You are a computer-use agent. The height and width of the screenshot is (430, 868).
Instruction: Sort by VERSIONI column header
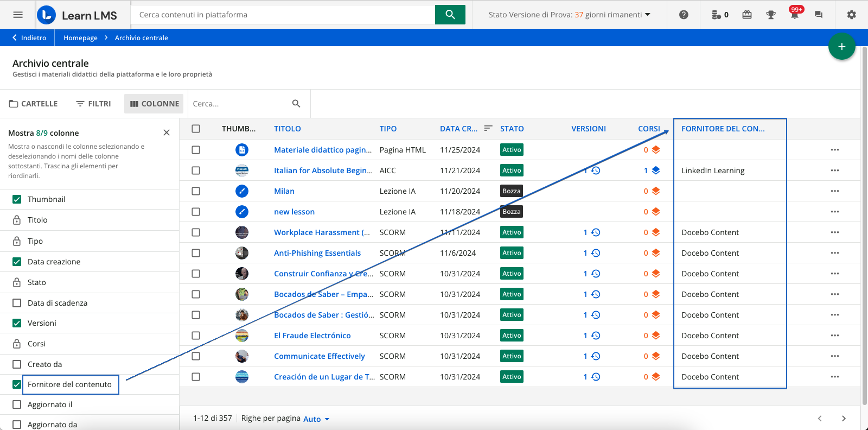point(589,129)
